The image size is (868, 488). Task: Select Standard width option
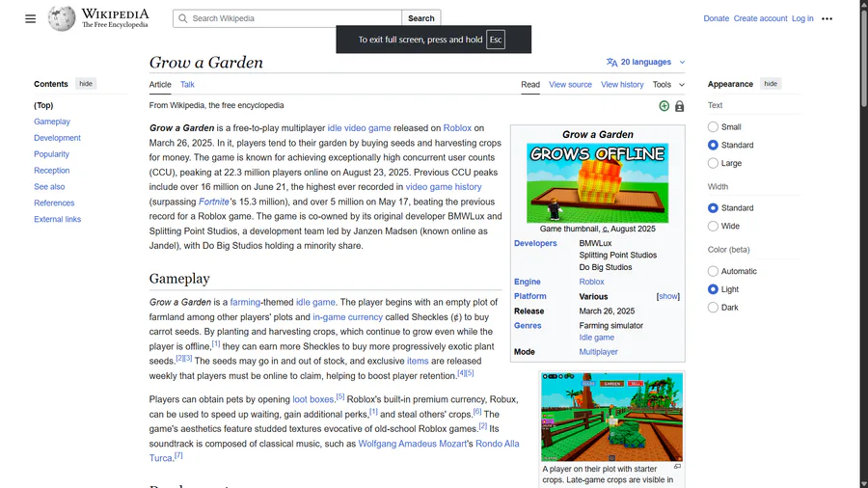713,208
